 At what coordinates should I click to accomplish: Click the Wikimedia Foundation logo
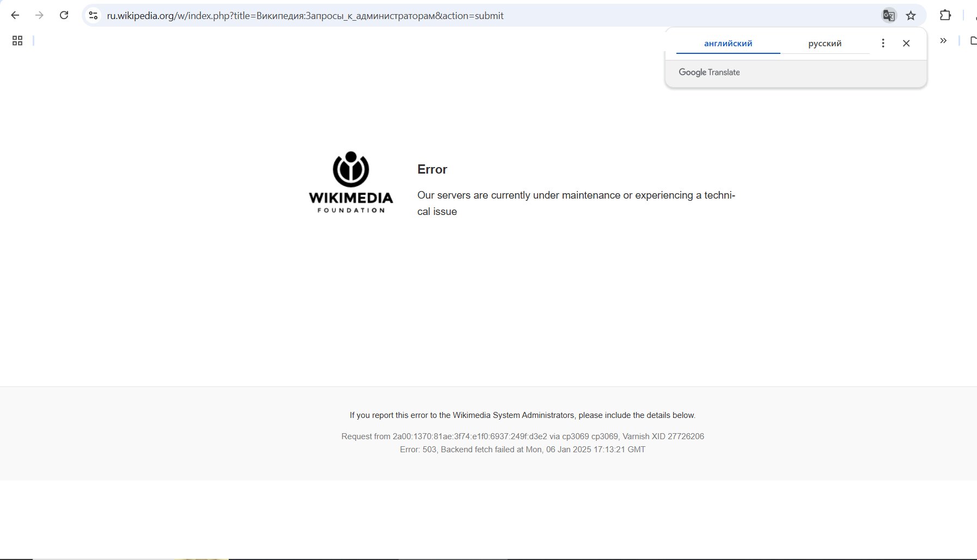click(351, 182)
